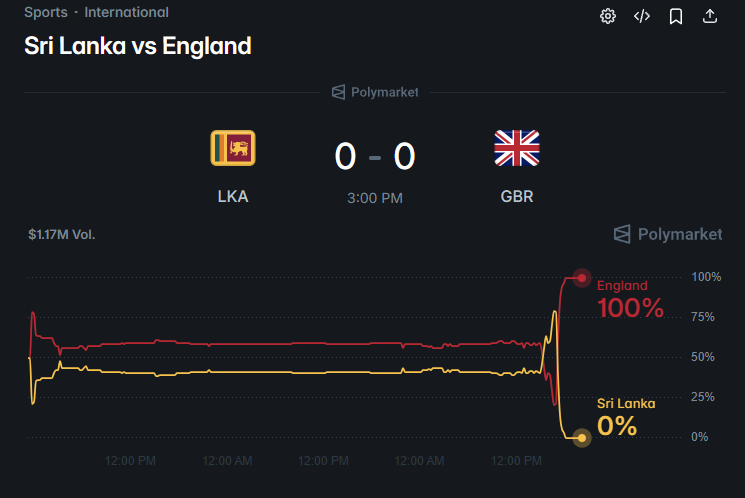Open the International breadcrumb link
This screenshot has height=498, width=745.
click(126, 12)
